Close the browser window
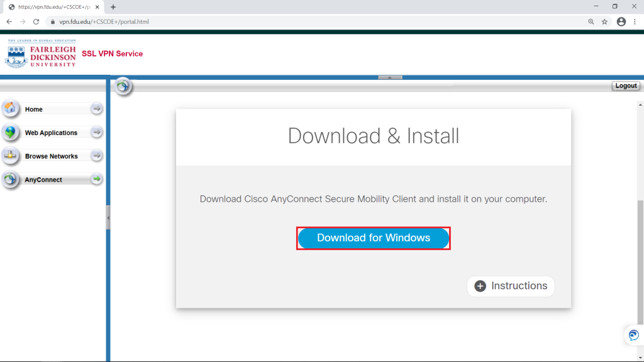644x362 pixels. tap(634, 6)
